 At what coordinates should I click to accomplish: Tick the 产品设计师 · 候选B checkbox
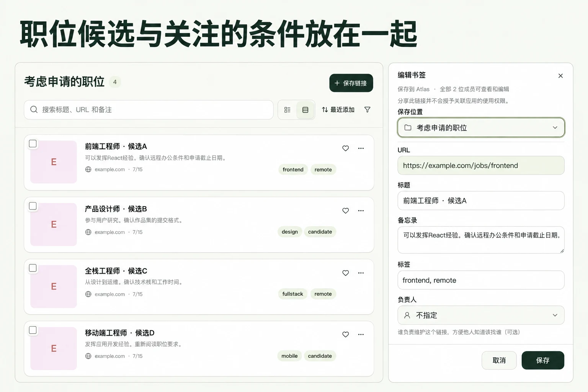[33, 206]
